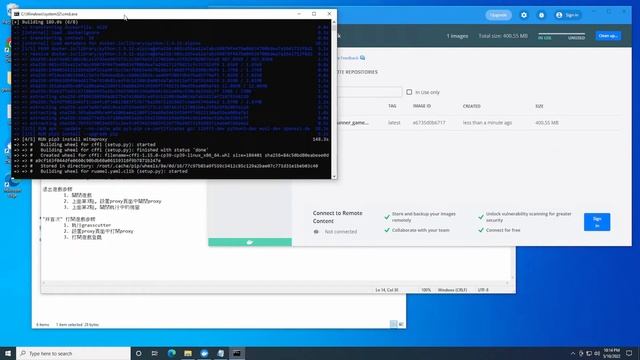Open the Give feedback link
Screen dimensions: 640x360
pyautogui.click(x=351, y=58)
